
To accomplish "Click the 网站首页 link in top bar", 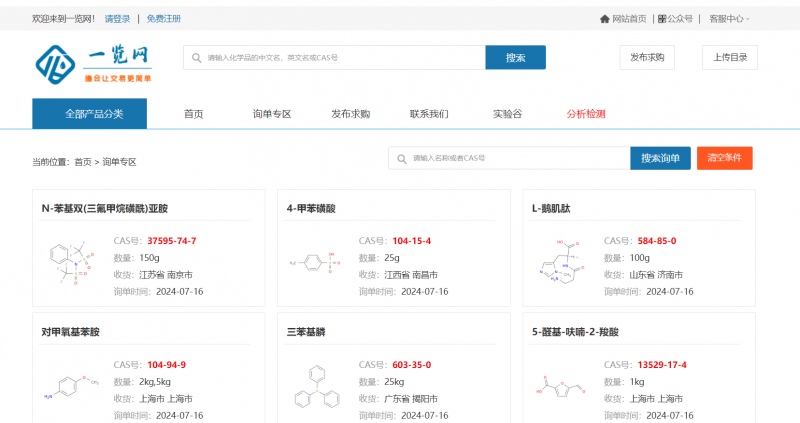I will coord(629,19).
